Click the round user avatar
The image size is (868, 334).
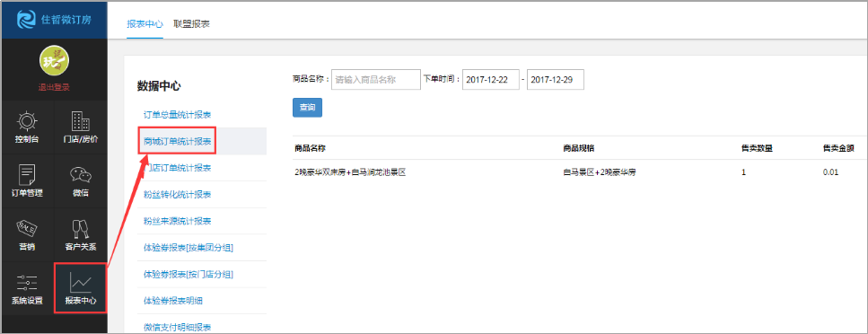point(54,61)
